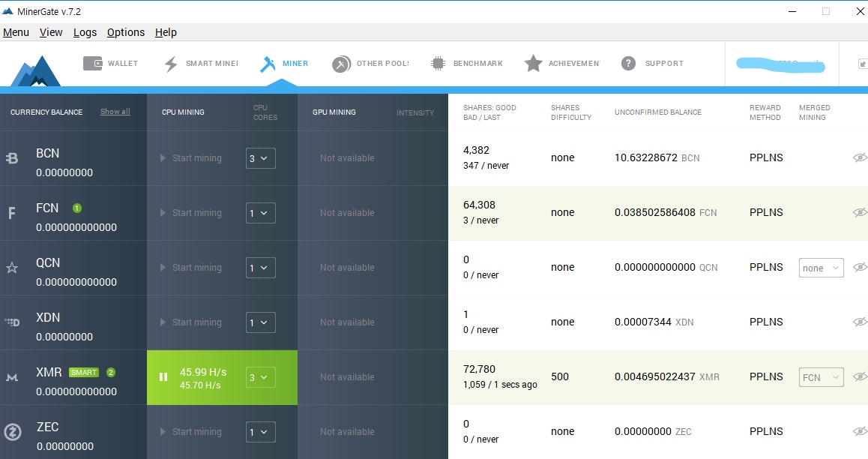
Task: Start mining XDN on CPU
Action: coord(191,322)
